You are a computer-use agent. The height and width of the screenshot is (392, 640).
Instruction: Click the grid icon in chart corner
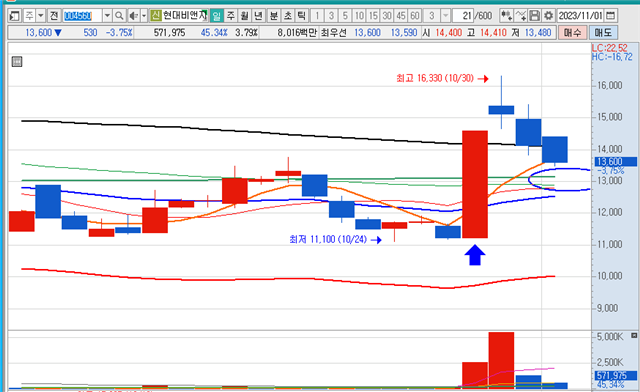click(17, 62)
